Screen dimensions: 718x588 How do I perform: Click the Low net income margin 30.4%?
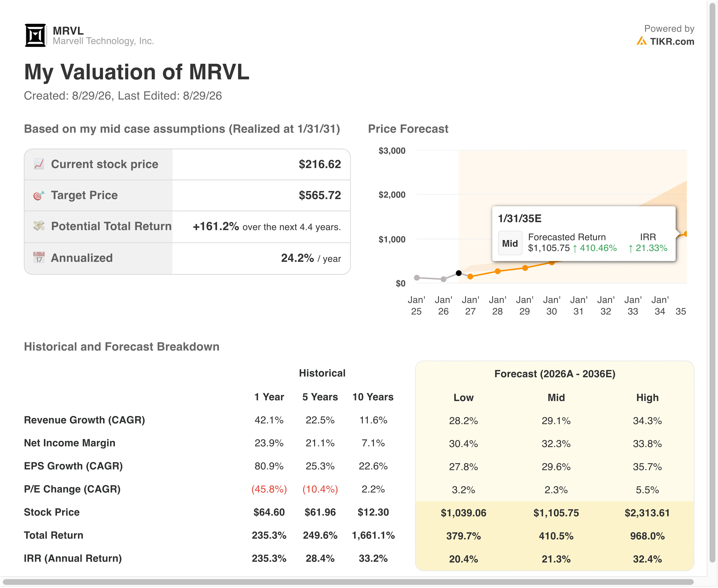(x=463, y=444)
